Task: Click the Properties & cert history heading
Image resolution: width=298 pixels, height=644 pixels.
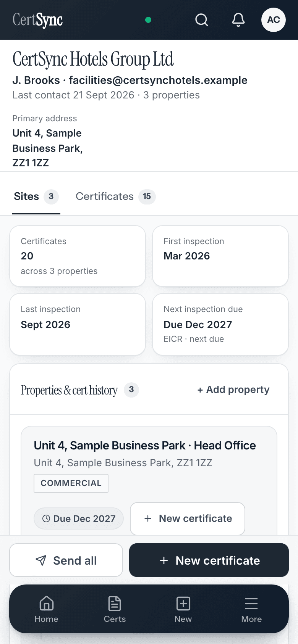Action: point(69,390)
